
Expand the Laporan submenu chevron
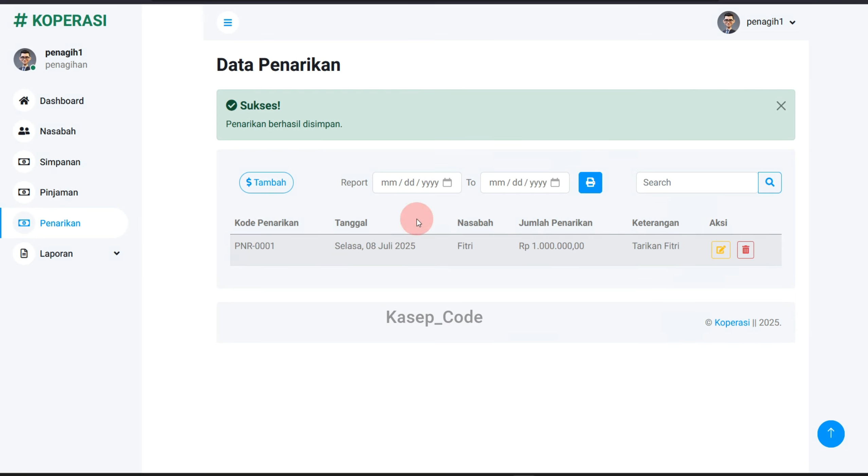pos(116,253)
